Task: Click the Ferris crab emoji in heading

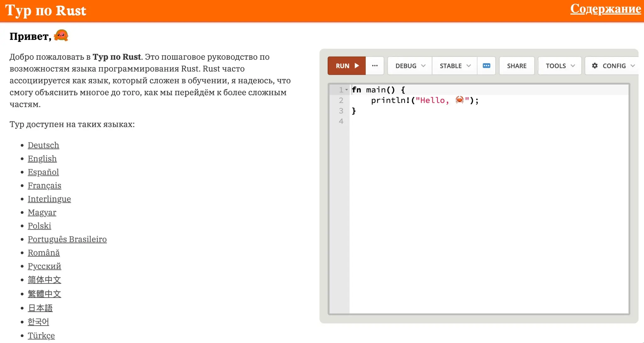Action: [x=61, y=35]
